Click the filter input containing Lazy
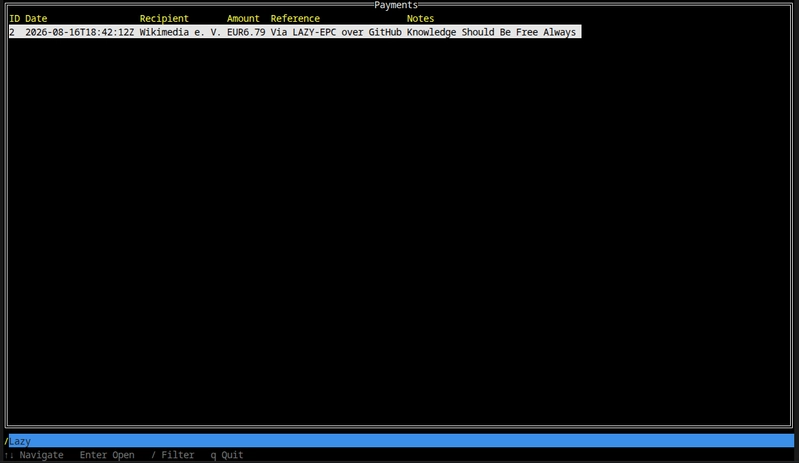799x463 pixels. [402, 441]
